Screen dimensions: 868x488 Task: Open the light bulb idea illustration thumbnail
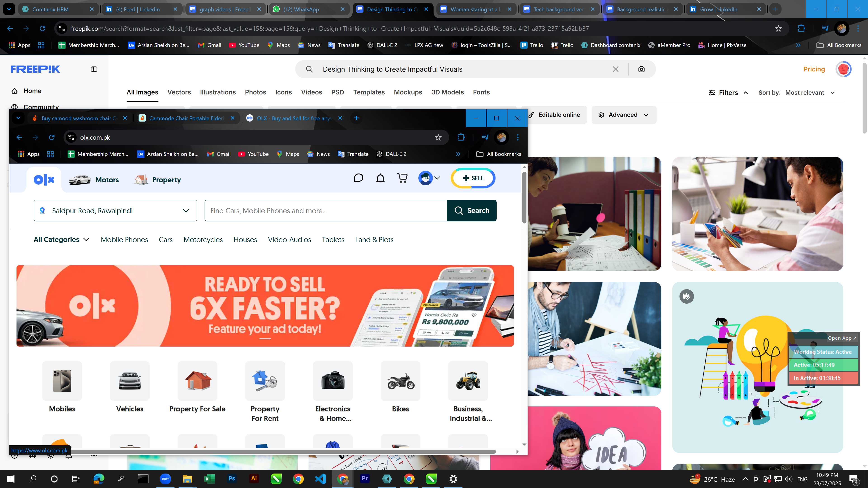point(757,367)
